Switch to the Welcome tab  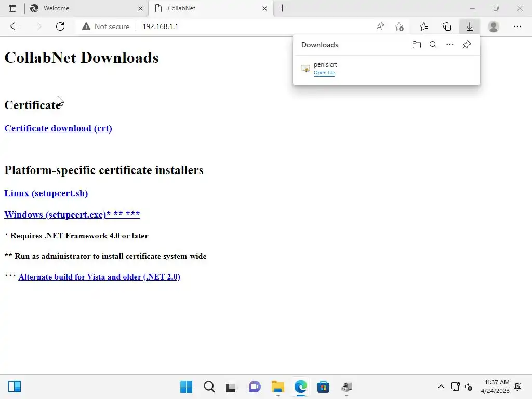pyautogui.click(x=86, y=8)
